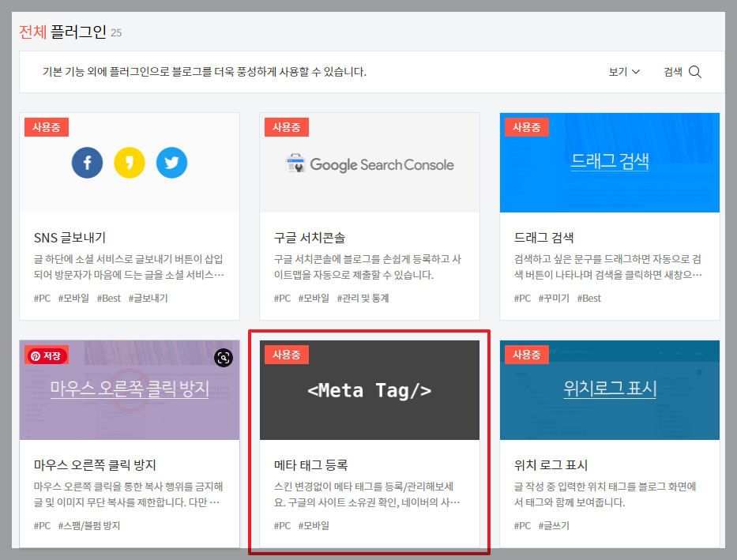Open the 검색 search option
Image resolution: width=737 pixels, height=560 pixels.
point(672,72)
